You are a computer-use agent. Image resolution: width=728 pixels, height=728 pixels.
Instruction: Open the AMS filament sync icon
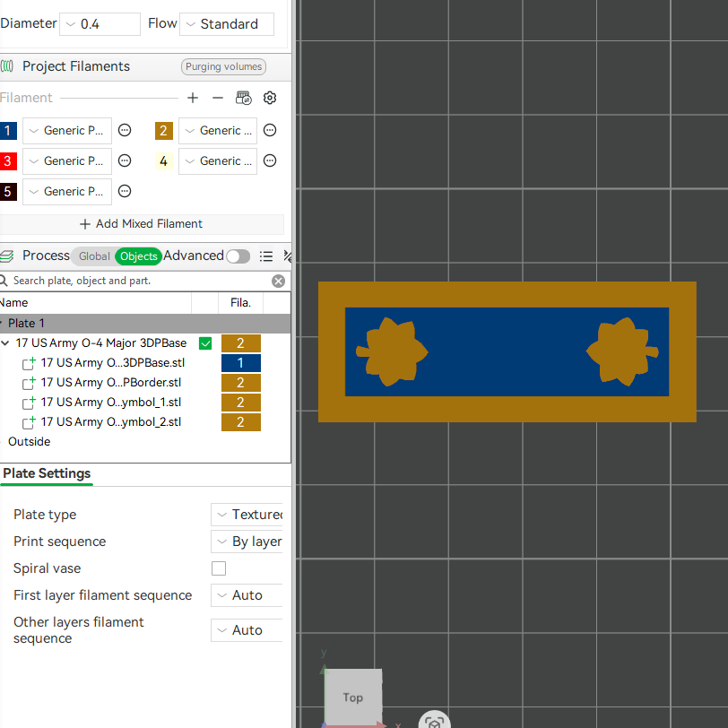coord(243,98)
